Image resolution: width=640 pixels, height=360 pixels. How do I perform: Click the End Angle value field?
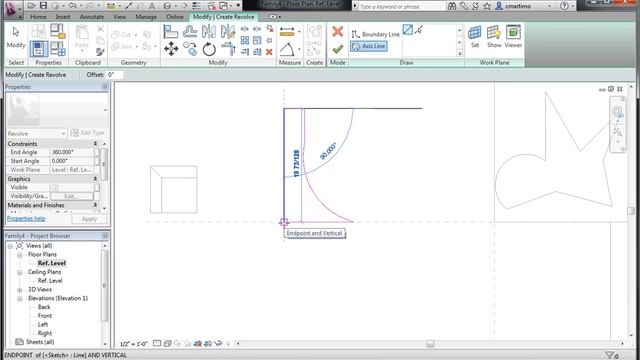(x=71, y=152)
